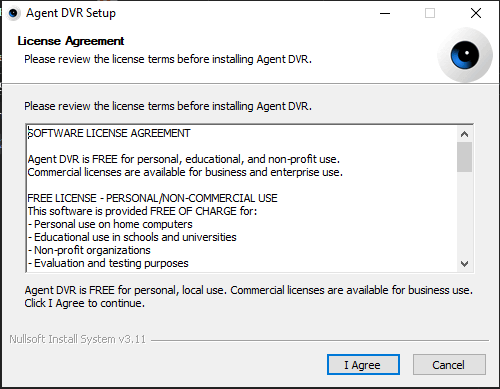Click the 'SOFTWARE LICENSE AGREEMENT' heading line
The image size is (500, 389).
(x=109, y=133)
